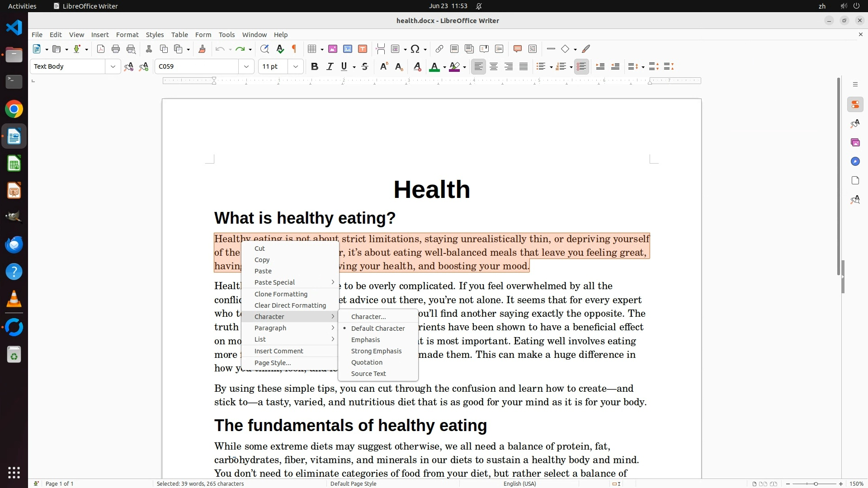The image size is (868, 488).
Task: Click the Strikethrough icon in toolbar
Action: click(365, 66)
